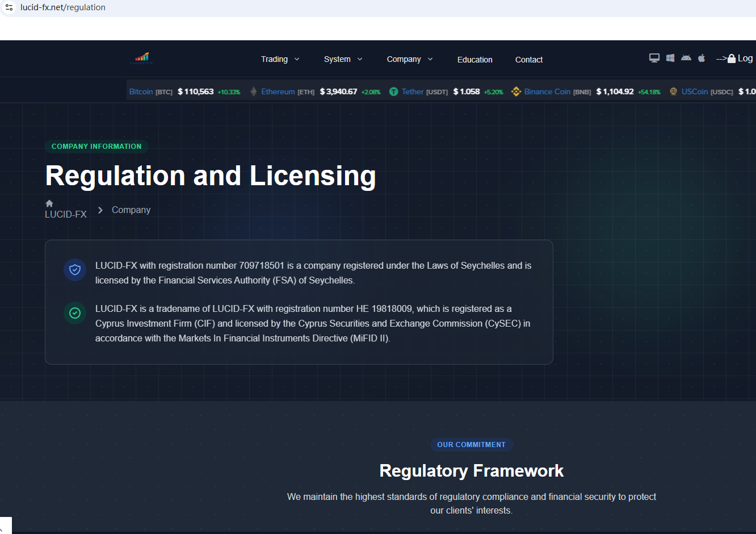756x534 pixels.
Task: Expand the Trading dropdown menu
Action: [x=280, y=59]
